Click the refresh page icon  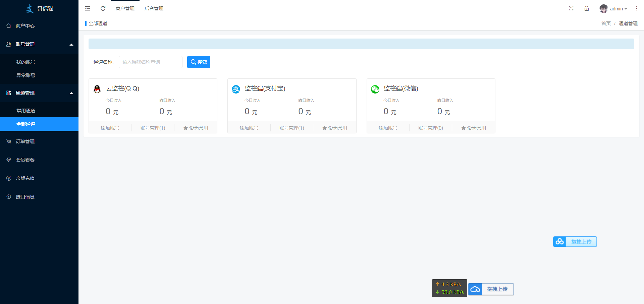[103, 8]
